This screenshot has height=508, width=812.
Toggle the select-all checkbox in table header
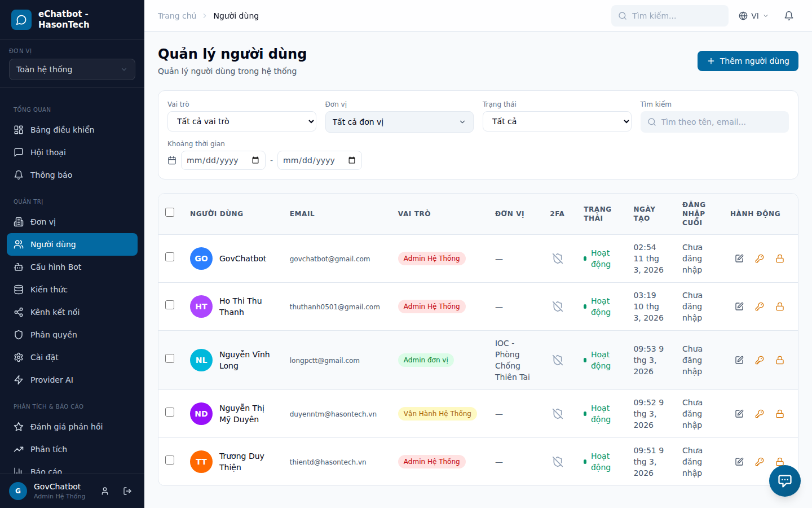[170, 212]
